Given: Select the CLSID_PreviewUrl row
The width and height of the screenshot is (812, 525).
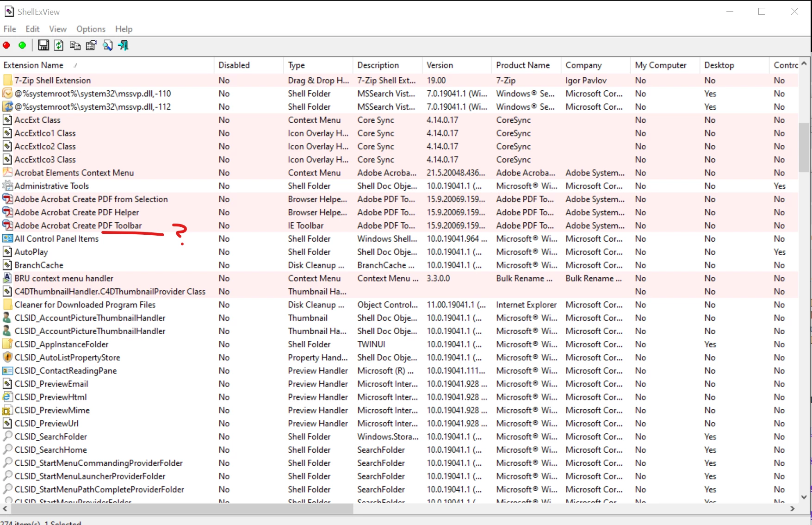Looking at the screenshot, I should [x=399, y=423].
